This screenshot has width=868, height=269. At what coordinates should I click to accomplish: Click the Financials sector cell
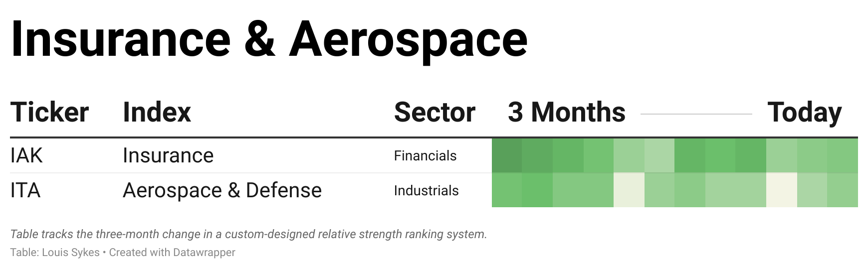point(425,156)
